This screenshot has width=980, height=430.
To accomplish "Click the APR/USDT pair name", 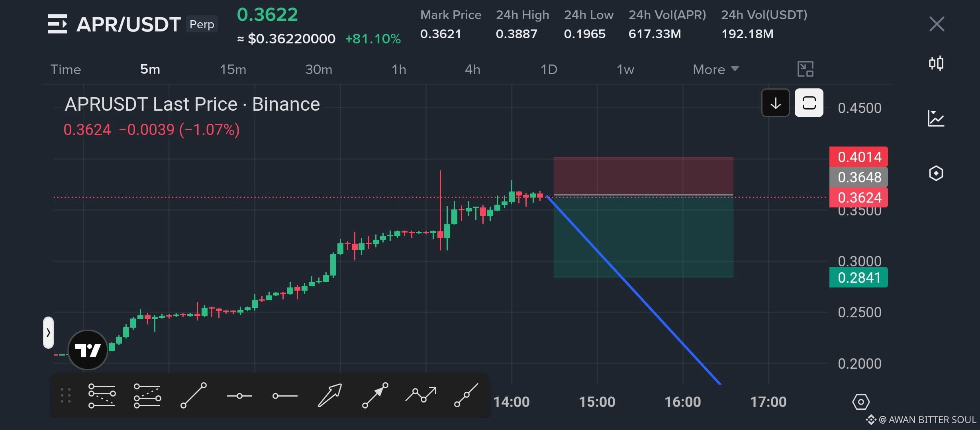I will [x=129, y=24].
